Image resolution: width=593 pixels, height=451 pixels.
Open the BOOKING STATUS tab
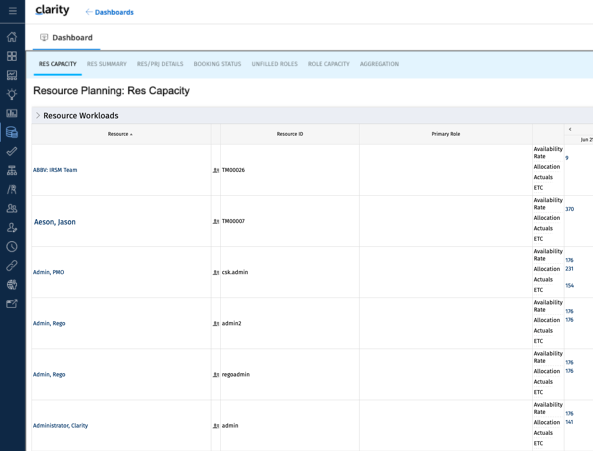coord(217,64)
